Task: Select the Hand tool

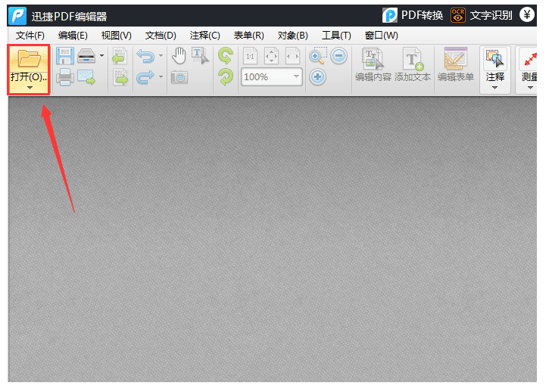Action: (x=179, y=56)
